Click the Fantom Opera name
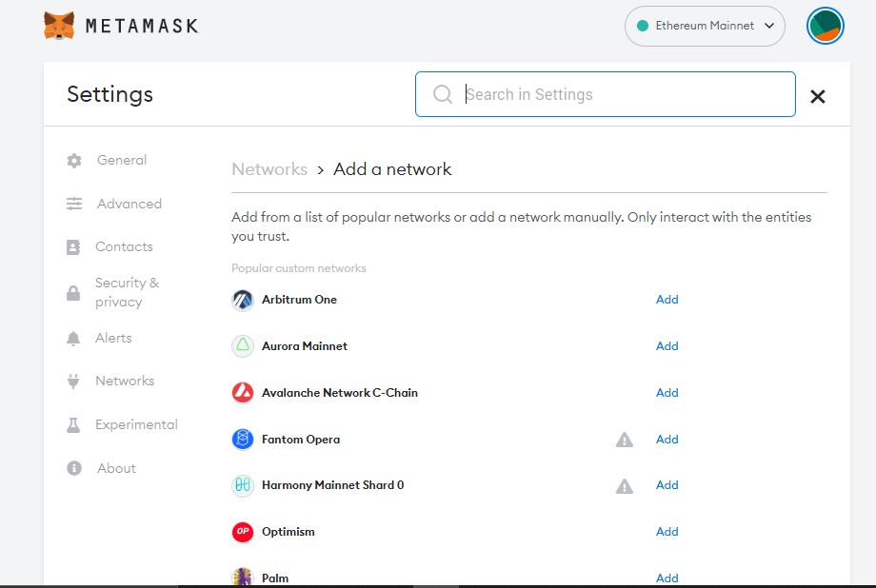The height and width of the screenshot is (588, 876). point(301,440)
